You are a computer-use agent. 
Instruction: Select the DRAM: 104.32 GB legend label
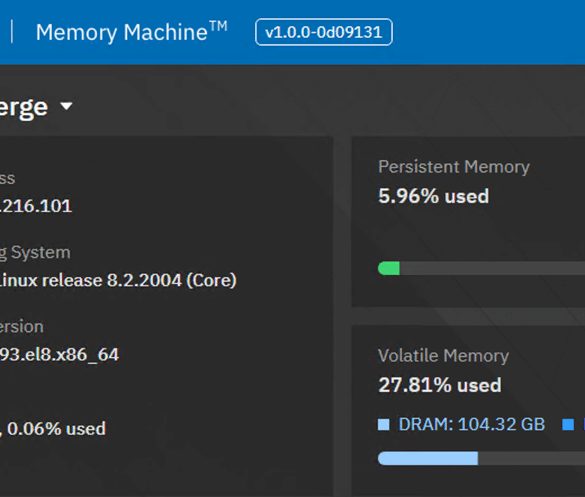(472, 425)
